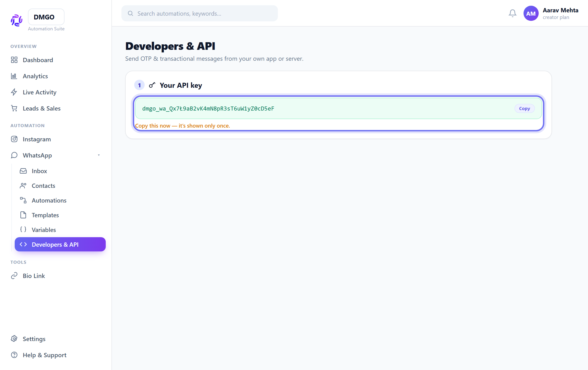Screen dimensions: 588x370
Task: Click the WhatsApp chat bubble icon
Action: pyautogui.click(x=14, y=155)
